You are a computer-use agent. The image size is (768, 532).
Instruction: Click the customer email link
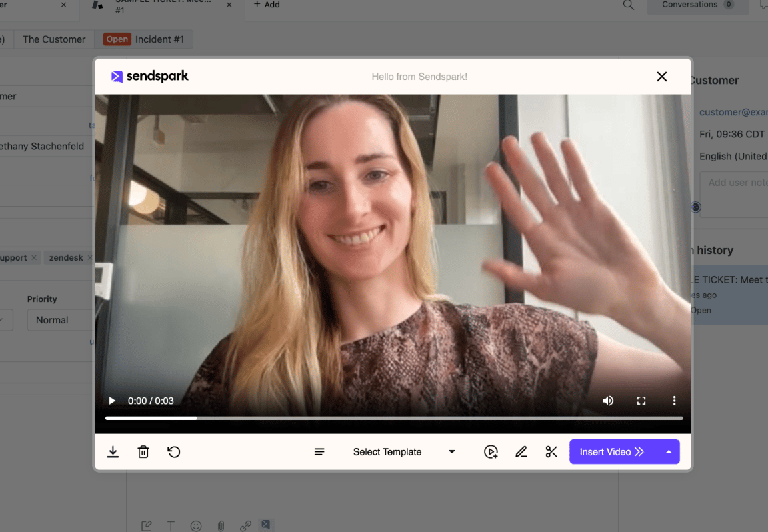733,112
